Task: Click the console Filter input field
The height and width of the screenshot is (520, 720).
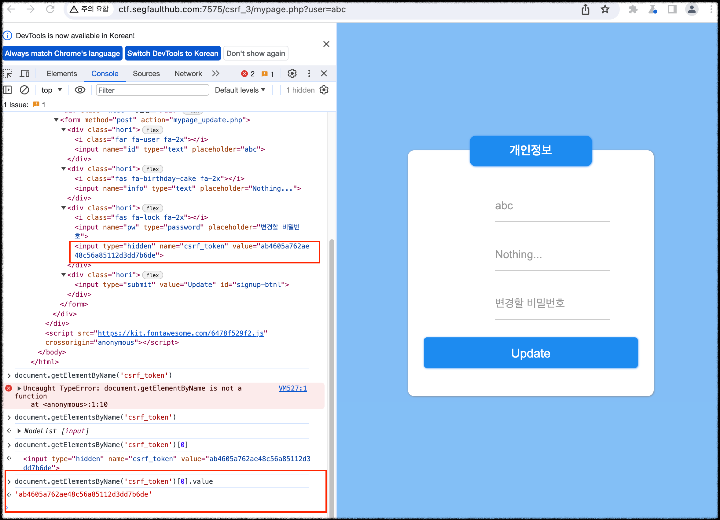Action: click(152, 90)
